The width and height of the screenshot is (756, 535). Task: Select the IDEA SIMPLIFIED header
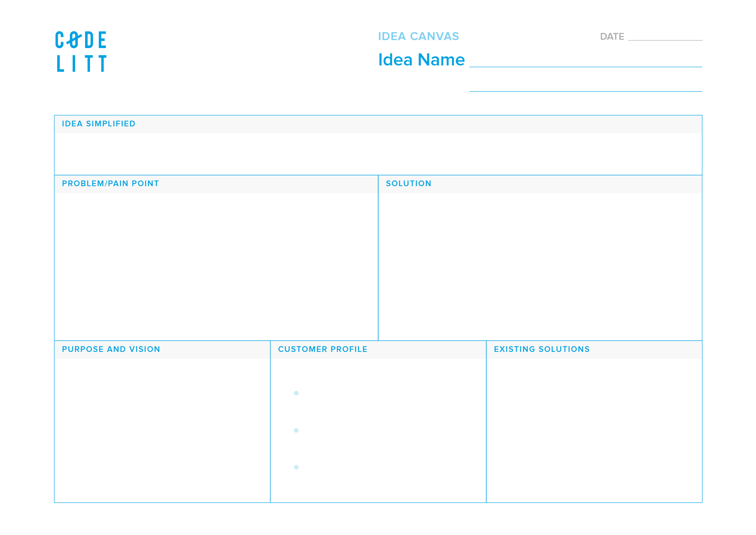99,124
